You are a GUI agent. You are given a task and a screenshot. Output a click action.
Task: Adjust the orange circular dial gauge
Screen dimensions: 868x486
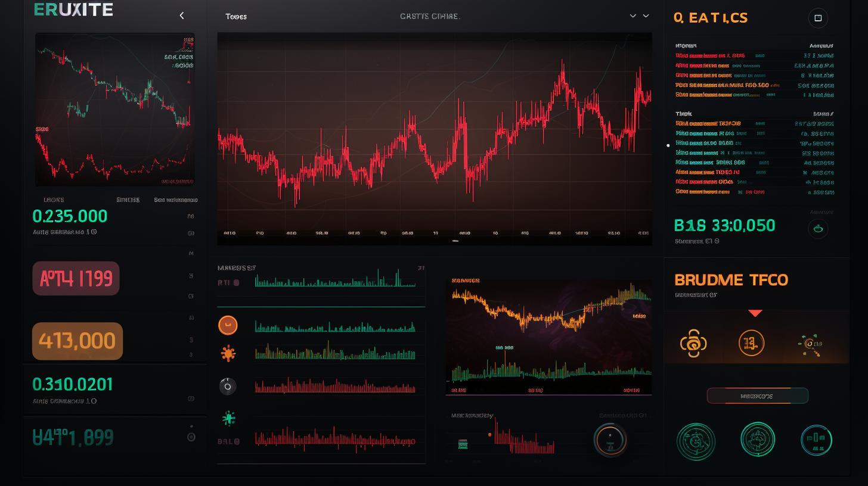(x=610, y=440)
